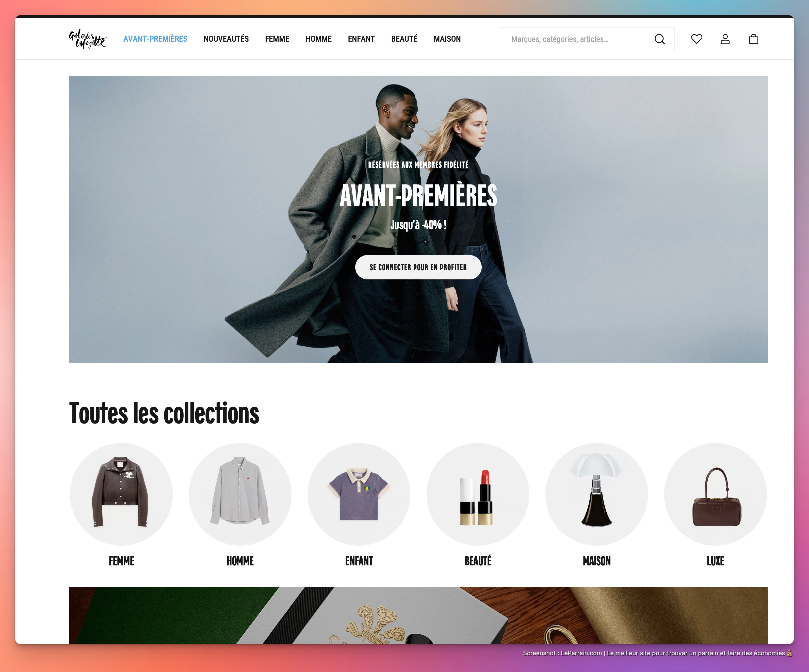The height and width of the screenshot is (672, 809).
Task: Open the Avant-Premières menu item
Action: point(155,39)
